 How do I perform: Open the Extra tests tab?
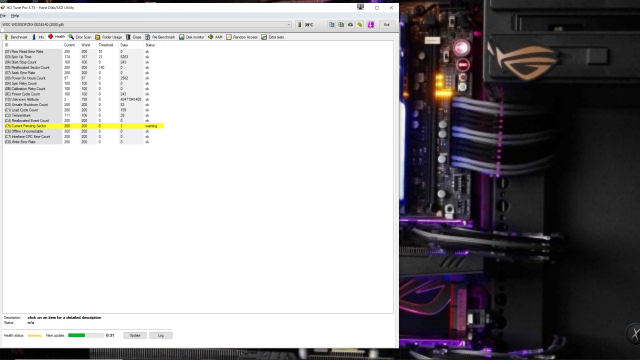tap(273, 37)
